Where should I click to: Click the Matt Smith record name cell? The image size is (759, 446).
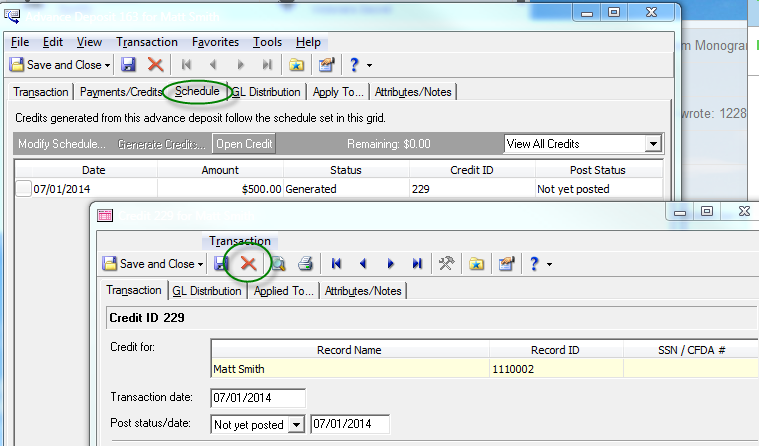[350, 369]
